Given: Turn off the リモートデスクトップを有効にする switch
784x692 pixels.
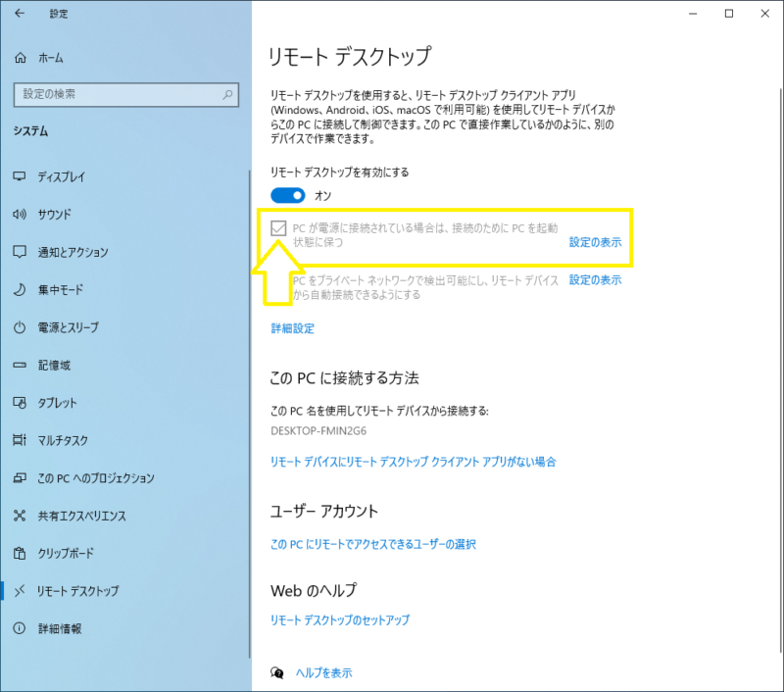Looking at the screenshot, I should coord(287,195).
